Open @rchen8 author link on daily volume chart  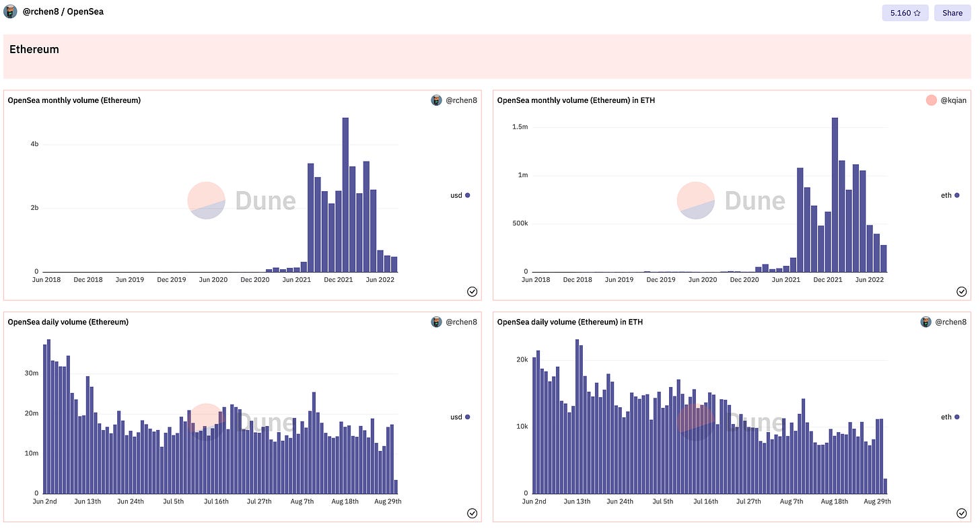tap(462, 322)
